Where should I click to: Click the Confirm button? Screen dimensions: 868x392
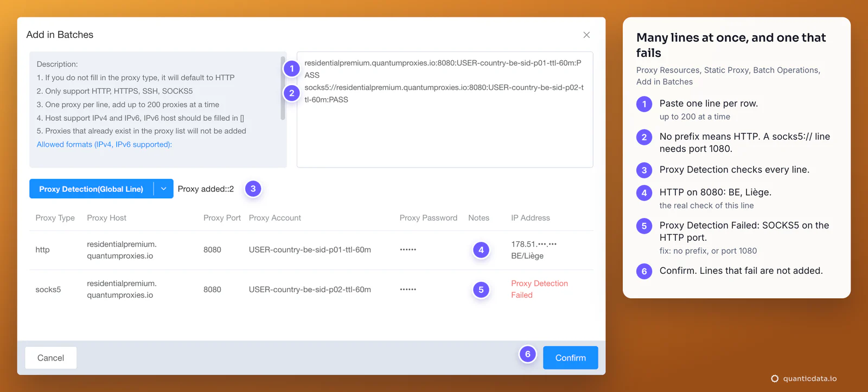point(570,358)
